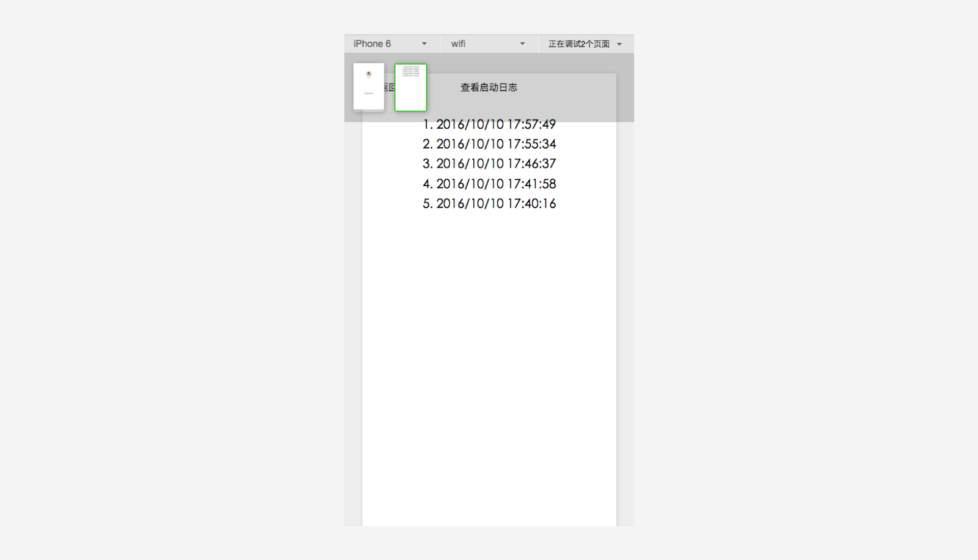The height and width of the screenshot is (560, 978).
Task: Select log entry 2016/10/10 17:57:49
Action: pyautogui.click(x=487, y=124)
